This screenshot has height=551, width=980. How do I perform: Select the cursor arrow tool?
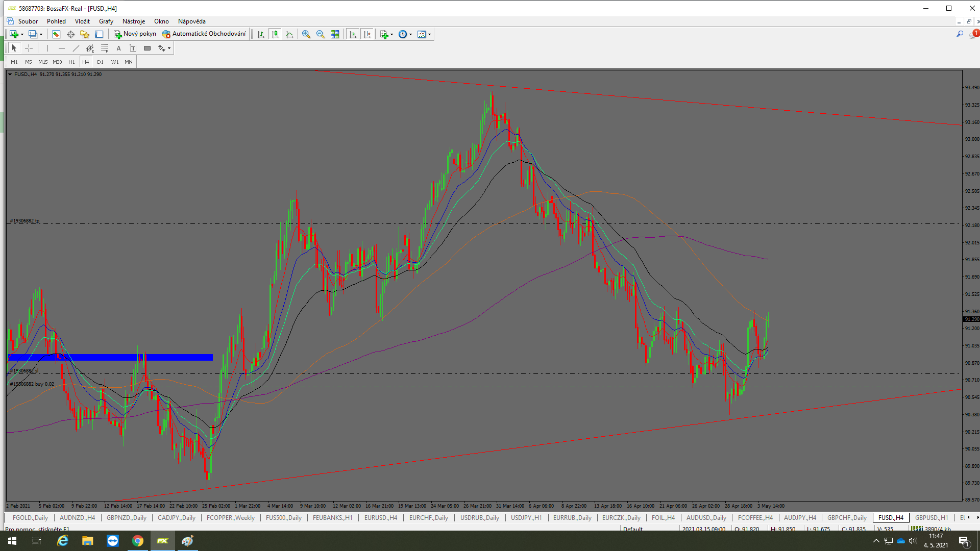[14, 48]
